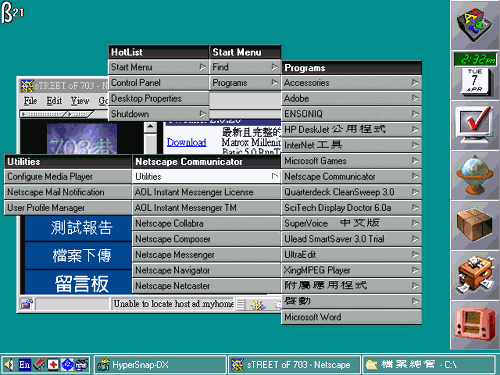Open File menu in Netscape window

click(30, 101)
